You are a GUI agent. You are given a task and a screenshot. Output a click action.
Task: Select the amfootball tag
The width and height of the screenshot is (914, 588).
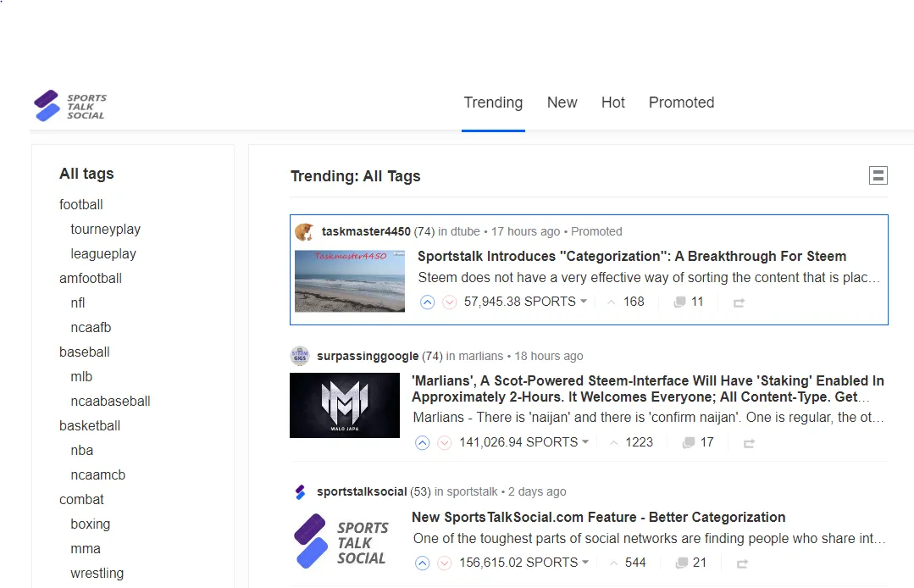pyautogui.click(x=91, y=279)
